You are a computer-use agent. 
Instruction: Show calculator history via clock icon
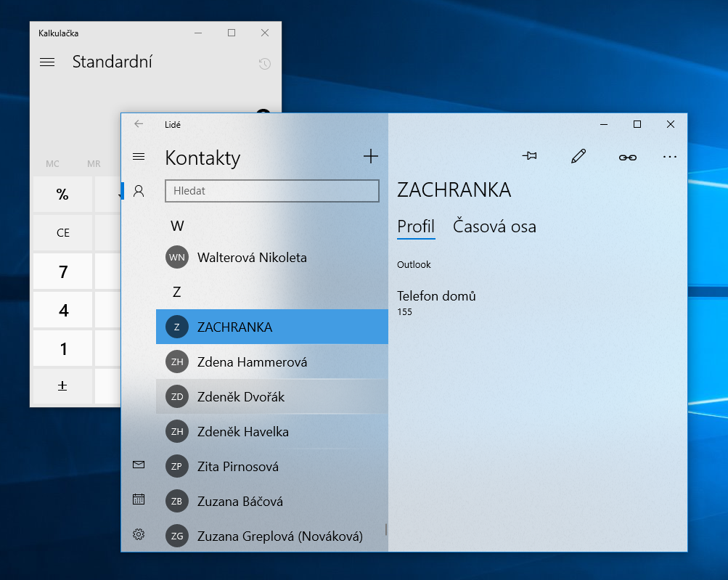tap(264, 64)
